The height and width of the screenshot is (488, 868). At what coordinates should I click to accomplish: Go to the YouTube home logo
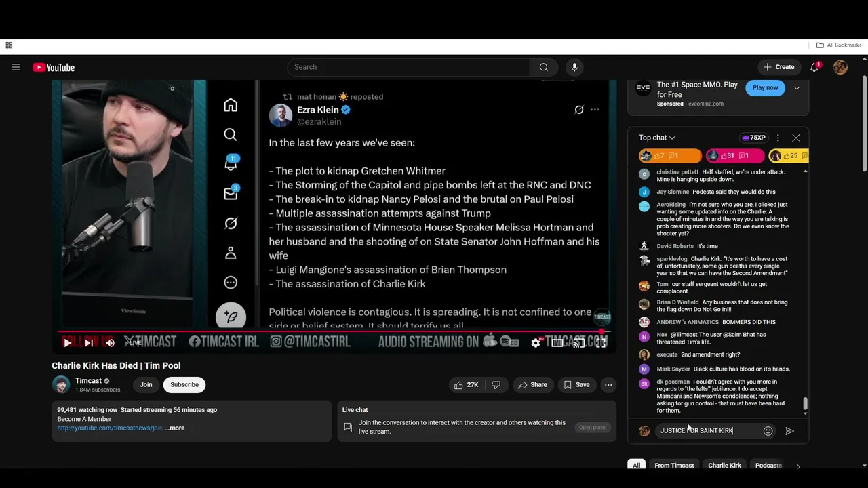pos(54,67)
